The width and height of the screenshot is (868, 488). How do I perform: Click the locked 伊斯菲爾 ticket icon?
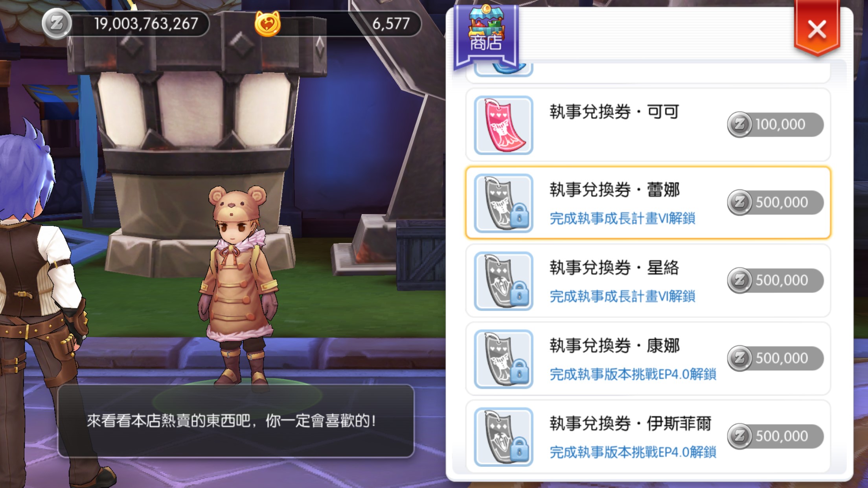(x=504, y=437)
